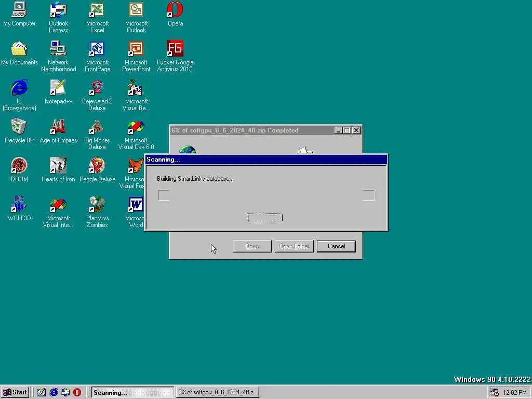The image size is (532, 399).
Task: Cancel the softgpu download
Action: pyautogui.click(x=336, y=246)
